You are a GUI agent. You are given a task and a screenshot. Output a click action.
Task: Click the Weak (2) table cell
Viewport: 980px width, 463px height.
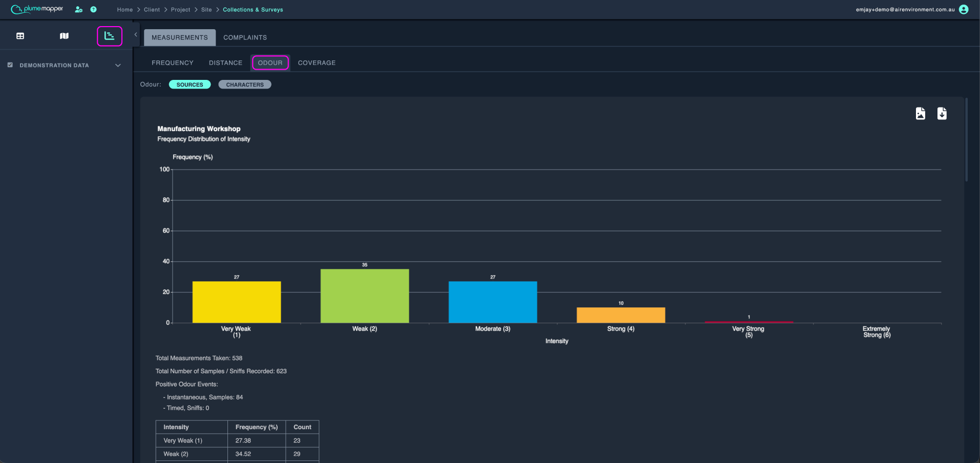pyautogui.click(x=192, y=454)
